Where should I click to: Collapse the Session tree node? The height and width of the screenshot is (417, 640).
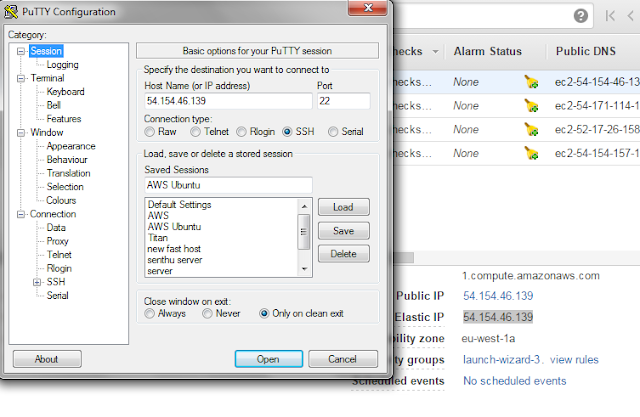click(x=21, y=51)
